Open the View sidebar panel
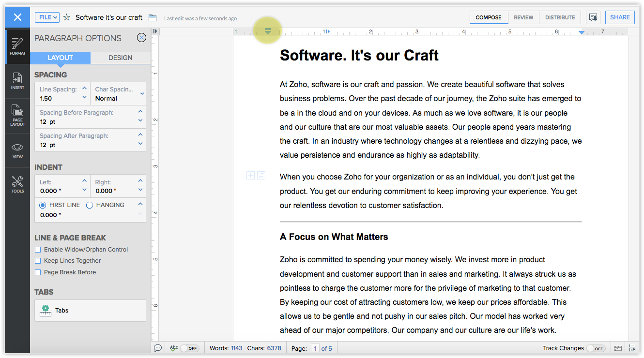Screen dimensions: 644x358 (x=17, y=150)
